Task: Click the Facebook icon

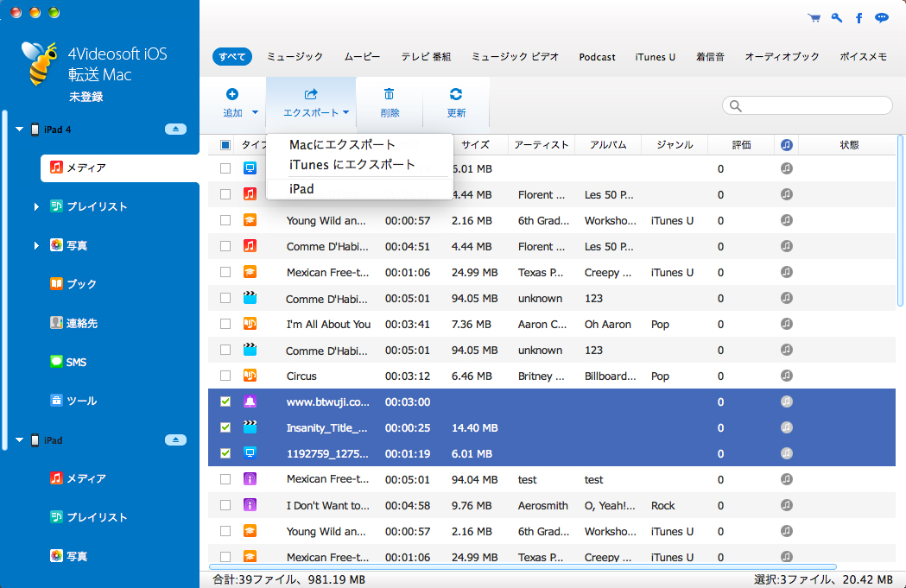Action: [858, 17]
